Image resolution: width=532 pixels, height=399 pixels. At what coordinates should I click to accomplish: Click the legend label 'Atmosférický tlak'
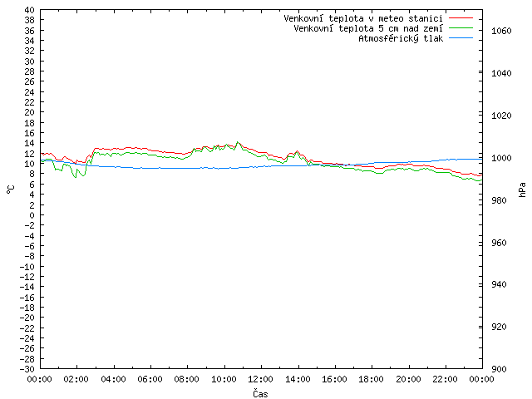(x=401, y=38)
